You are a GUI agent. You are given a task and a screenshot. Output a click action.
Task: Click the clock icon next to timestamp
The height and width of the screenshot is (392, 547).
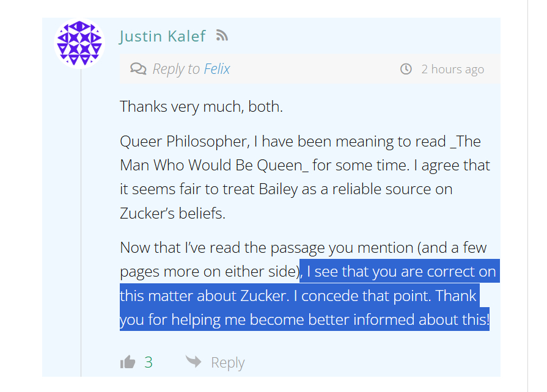(406, 69)
